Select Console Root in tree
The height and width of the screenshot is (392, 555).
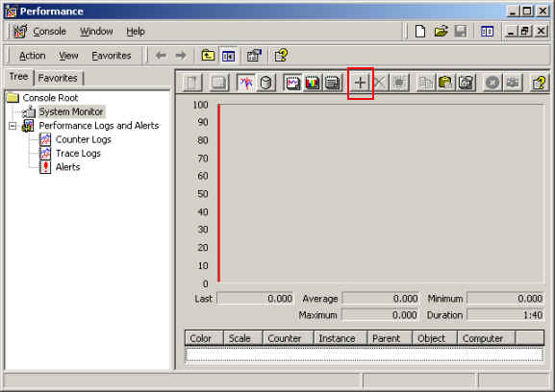[50, 98]
